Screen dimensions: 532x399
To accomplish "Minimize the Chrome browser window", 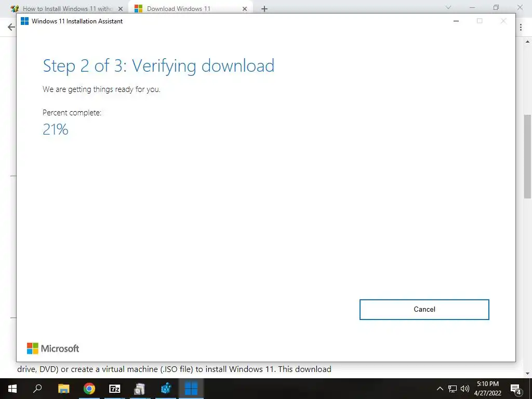I will tap(472, 7).
